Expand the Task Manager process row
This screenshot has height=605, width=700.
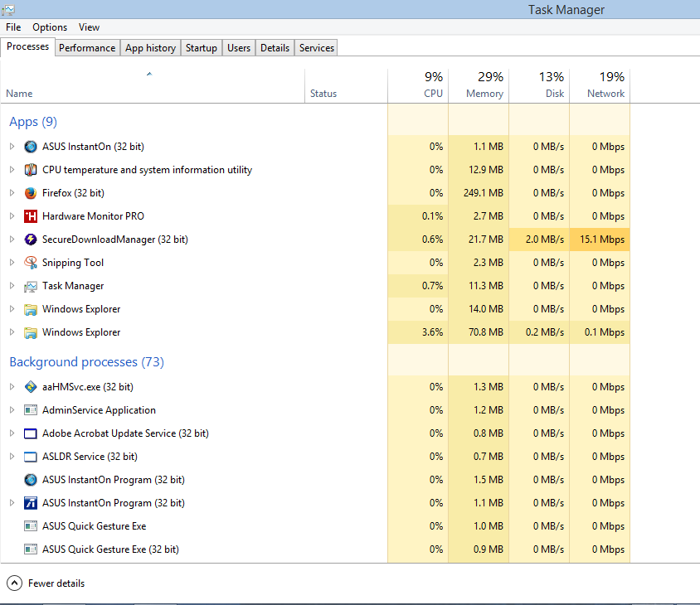click(12, 286)
